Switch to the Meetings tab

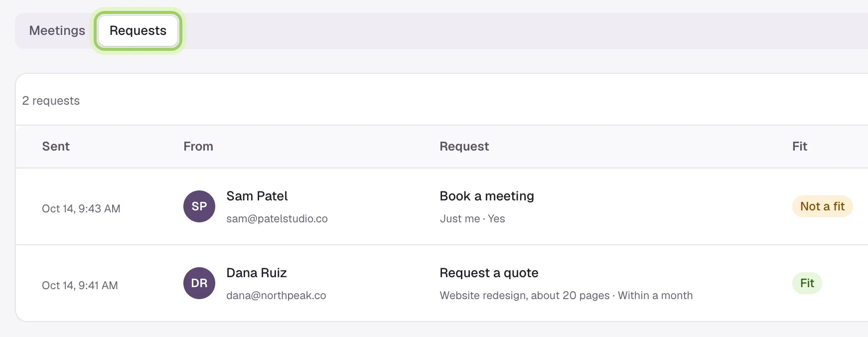click(57, 31)
